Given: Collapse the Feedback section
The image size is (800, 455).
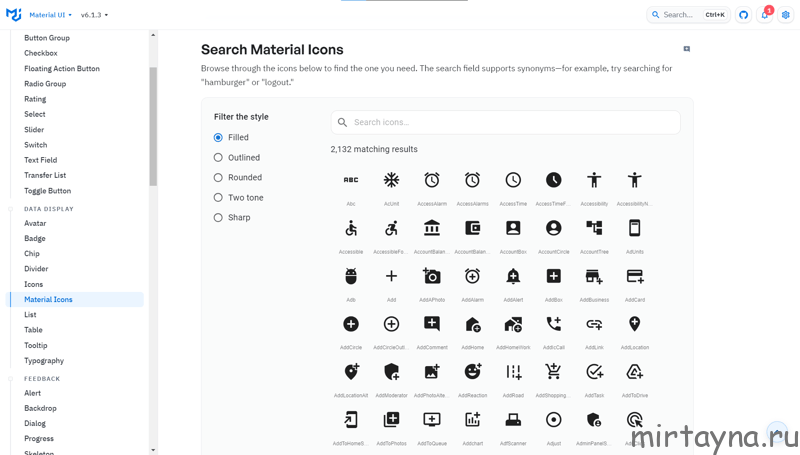Looking at the screenshot, I should tap(42, 378).
